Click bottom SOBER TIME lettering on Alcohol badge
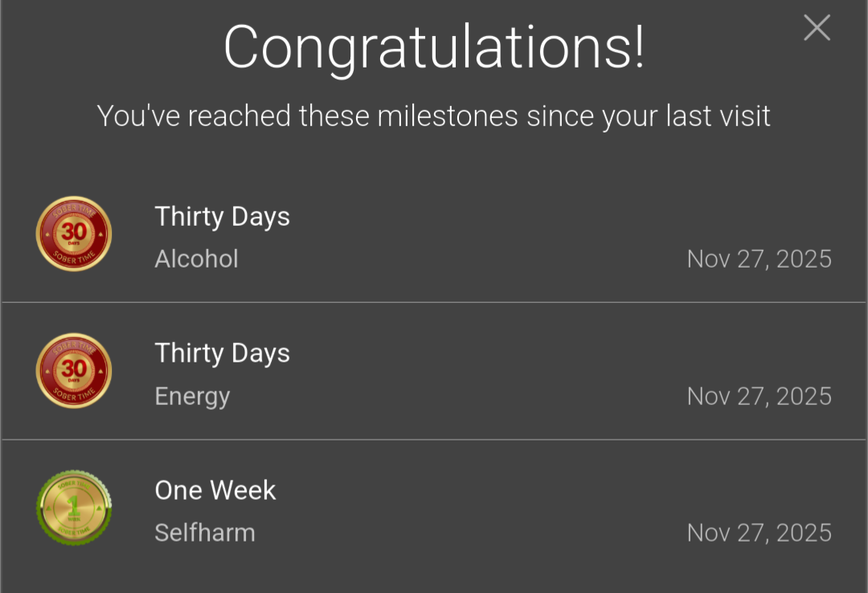Viewport: 868px width, 593px height. [74, 257]
